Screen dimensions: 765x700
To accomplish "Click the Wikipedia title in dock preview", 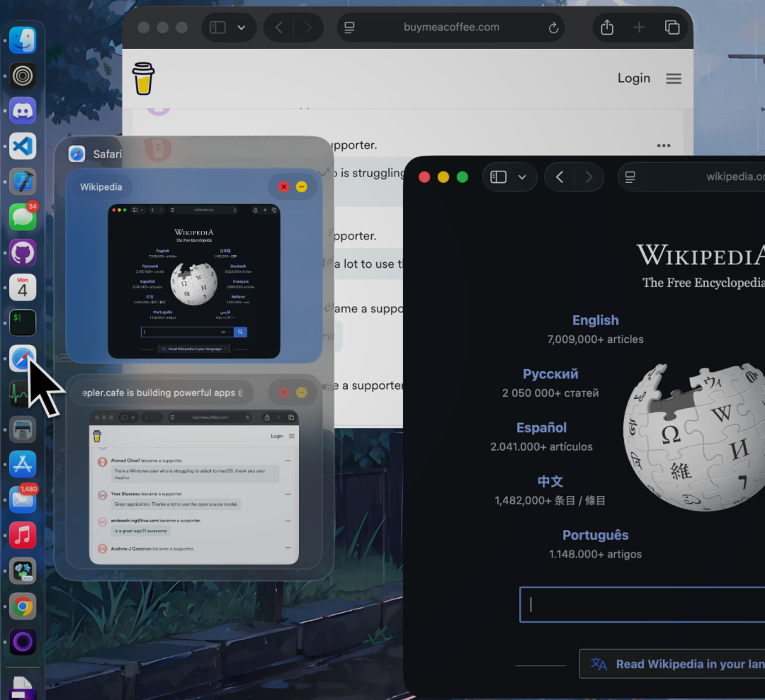I will point(101,187).
